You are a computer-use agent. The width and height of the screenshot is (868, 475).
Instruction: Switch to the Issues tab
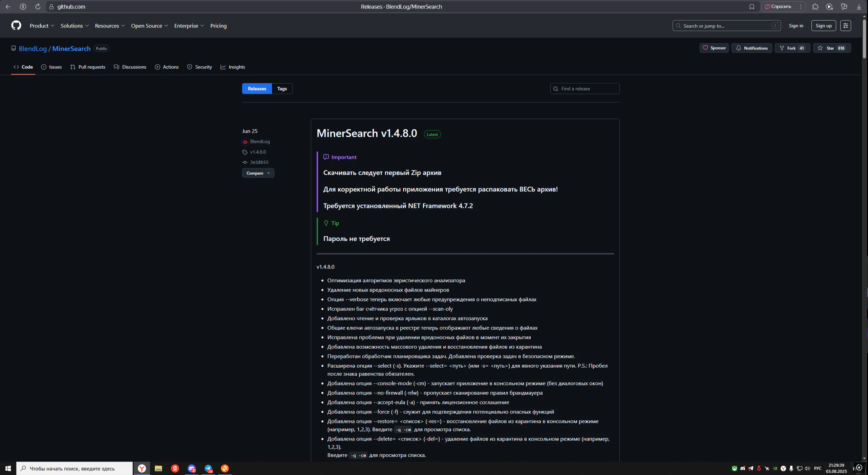(x=51, y=67)
